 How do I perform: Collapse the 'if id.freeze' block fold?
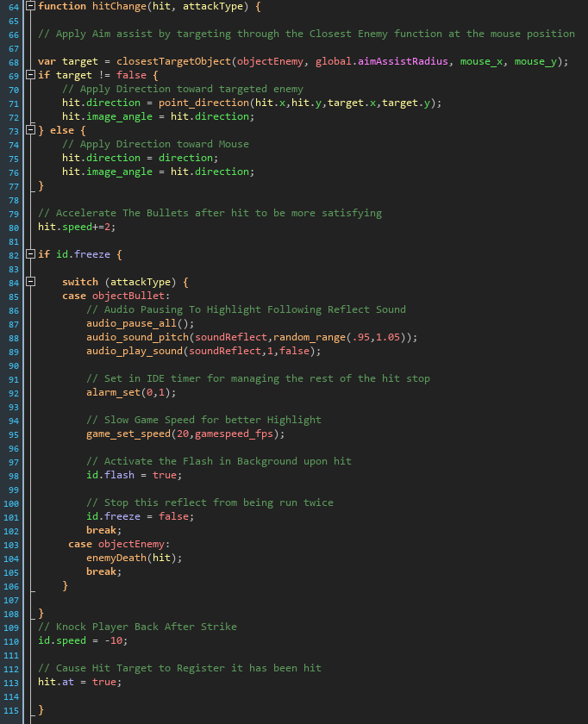pos(30,254)
